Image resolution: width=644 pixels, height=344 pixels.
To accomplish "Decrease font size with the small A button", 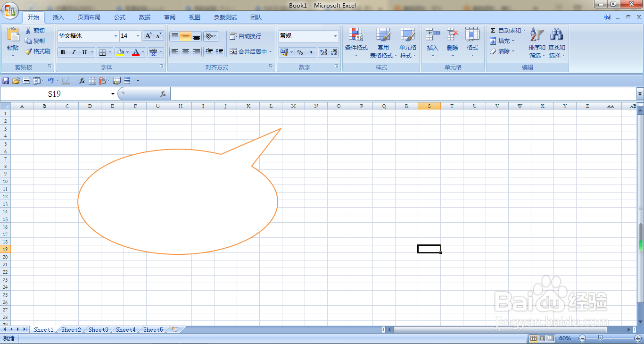I will [x=158, y=36].
